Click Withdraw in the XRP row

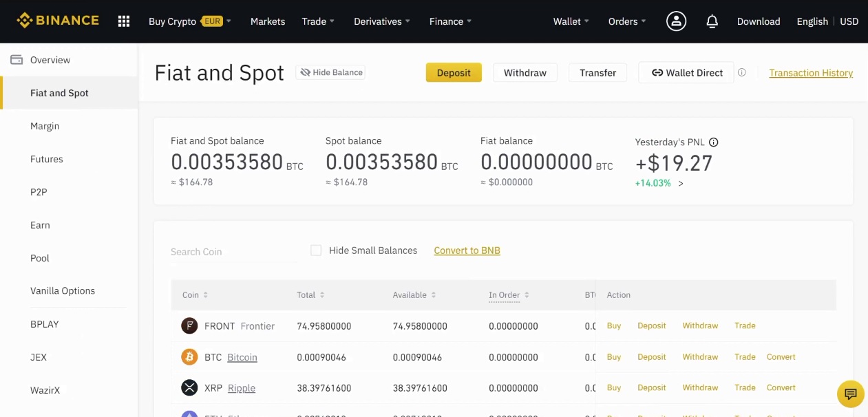click(700, 387)
